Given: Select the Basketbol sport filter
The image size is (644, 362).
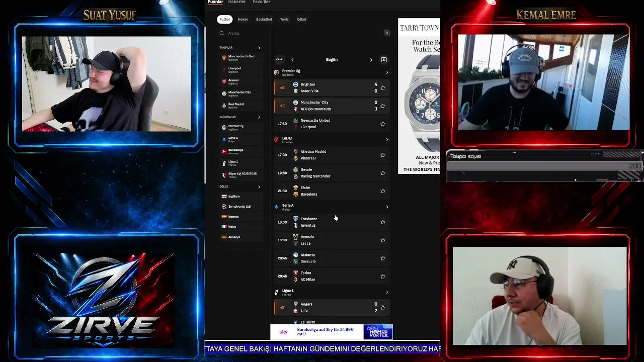Looking at the screenshot, I should [264, 20].
